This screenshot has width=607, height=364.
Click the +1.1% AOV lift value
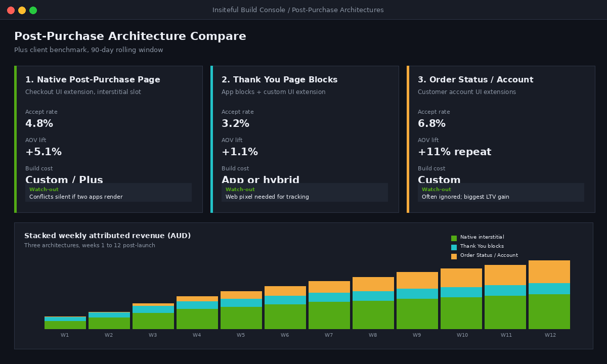coord(240,152)
